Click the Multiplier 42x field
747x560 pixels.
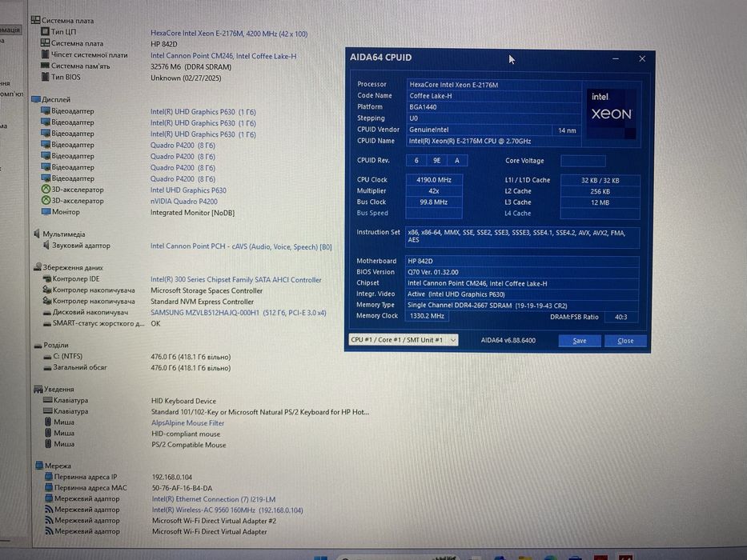coord(433,191)
